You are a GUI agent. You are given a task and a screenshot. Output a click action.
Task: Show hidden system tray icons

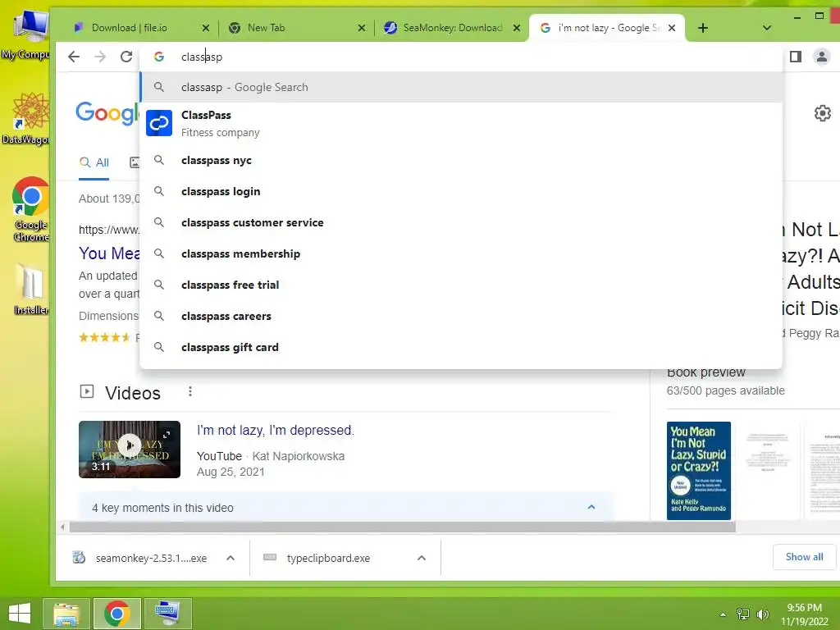click(723, 614)
